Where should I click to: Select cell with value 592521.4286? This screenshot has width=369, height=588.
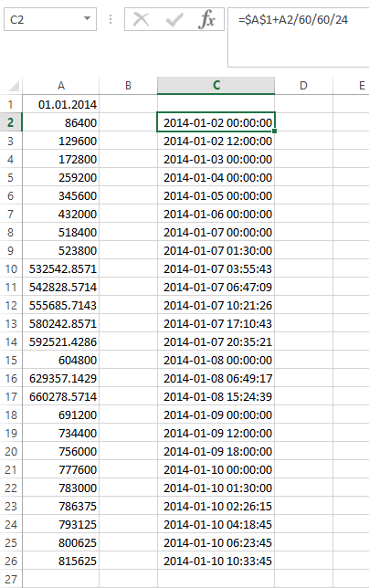pyautogui.click(x=61, y=341)
